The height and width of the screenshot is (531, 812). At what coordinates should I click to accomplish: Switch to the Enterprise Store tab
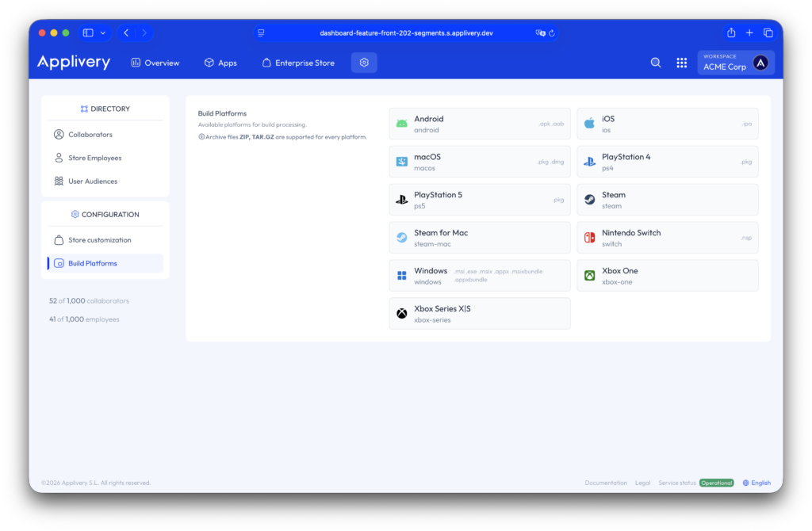[298, 63]
